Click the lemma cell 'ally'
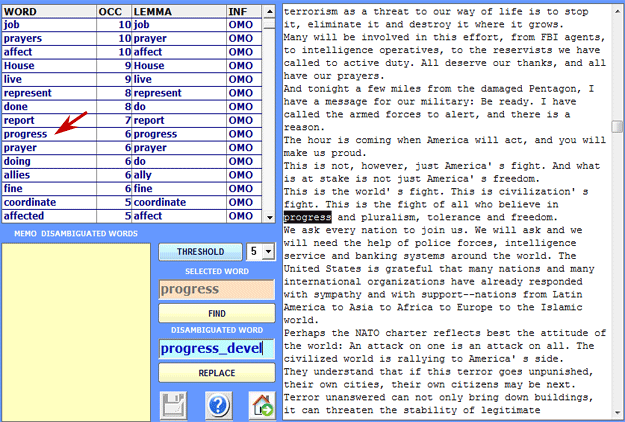This screenshot has width=625, height=422. (x=179, y=175)
